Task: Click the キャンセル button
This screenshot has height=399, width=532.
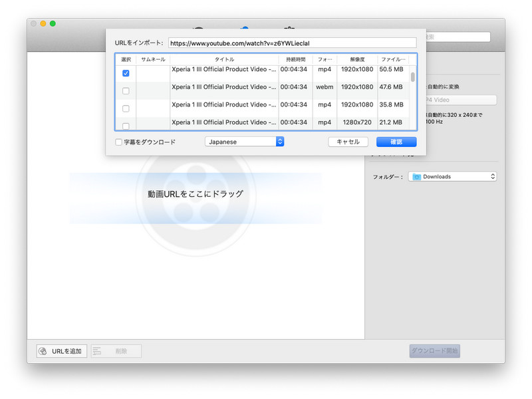Action: (348, 142)
